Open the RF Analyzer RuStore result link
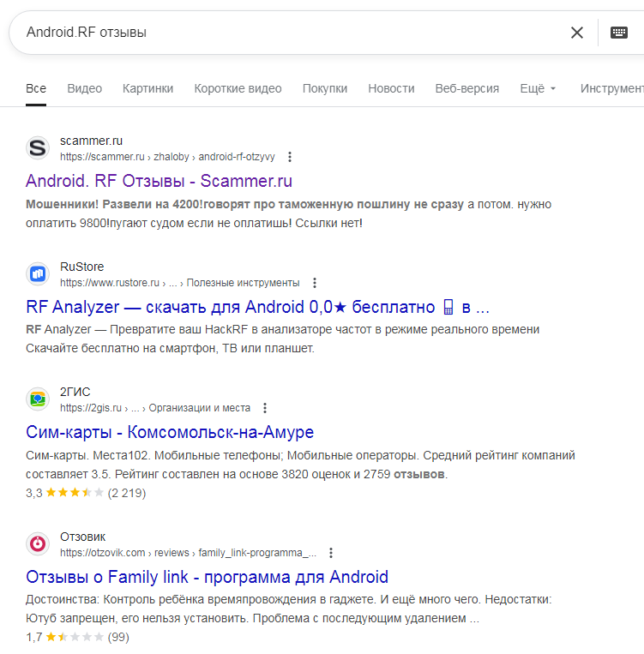 (x=257, y=307)
